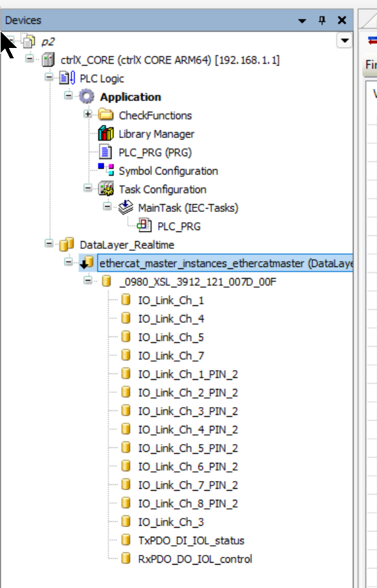Click the IO_Link_Ch_3 icon
The height and width of the screenshot is (588, 377).
pos(126,521)
